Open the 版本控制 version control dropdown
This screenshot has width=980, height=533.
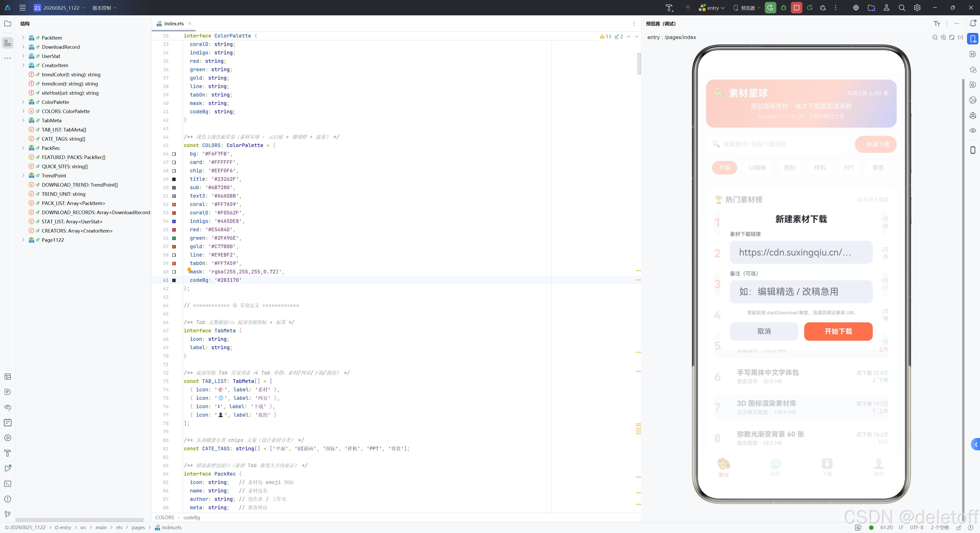point(104,8)
